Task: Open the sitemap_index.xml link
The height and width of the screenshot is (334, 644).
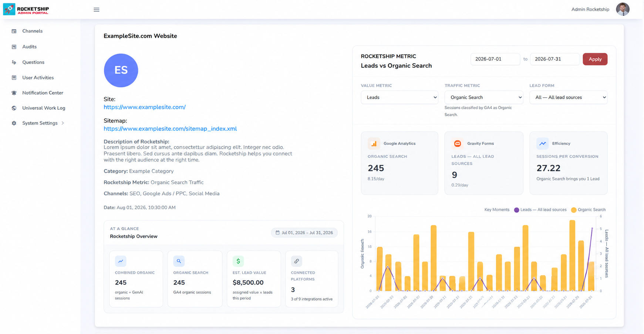Action: (x=170, y=129)
